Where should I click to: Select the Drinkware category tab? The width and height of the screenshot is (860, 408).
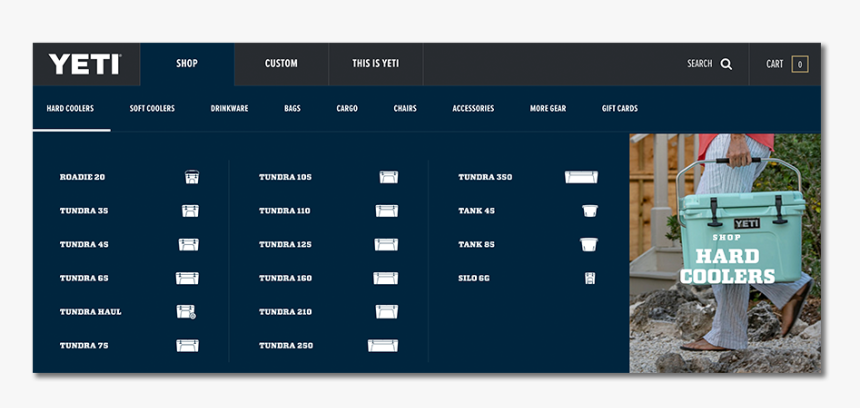click(229, 109)
